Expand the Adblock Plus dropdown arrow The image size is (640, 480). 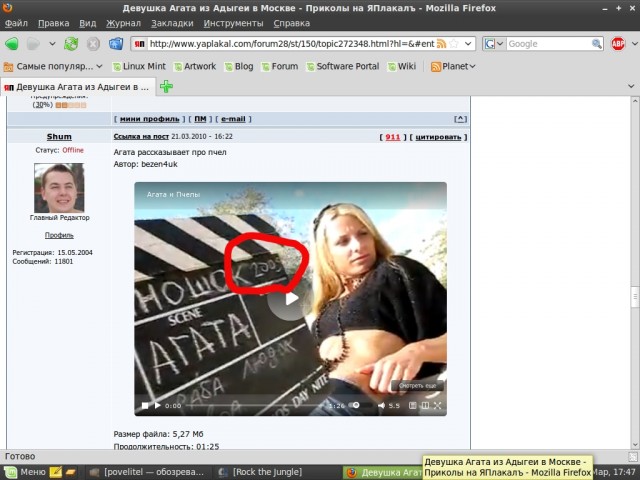(x=635, y=44)
